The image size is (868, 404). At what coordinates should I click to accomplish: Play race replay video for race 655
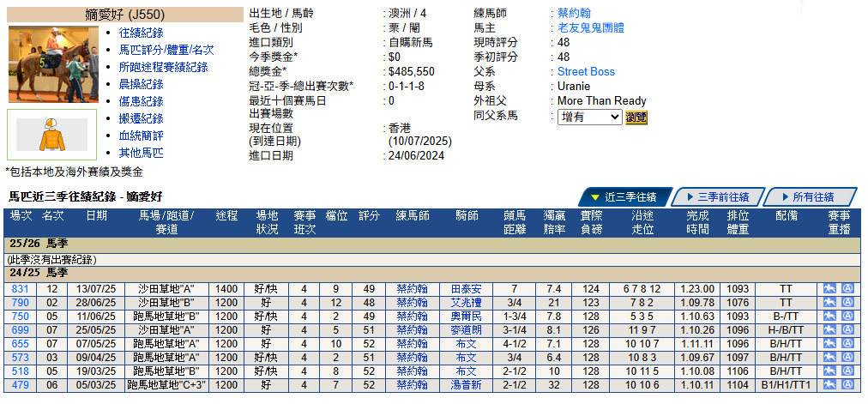[x=829, y=344]
